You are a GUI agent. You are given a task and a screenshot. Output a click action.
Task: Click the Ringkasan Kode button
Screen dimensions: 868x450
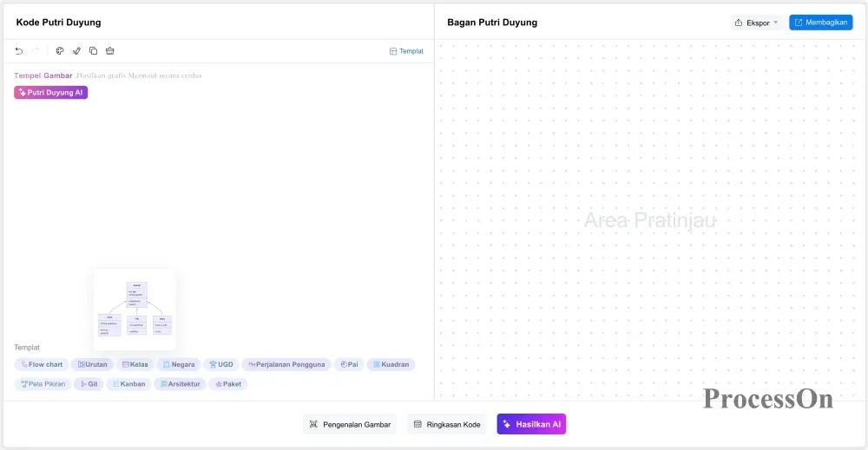[x=447, y=425]
